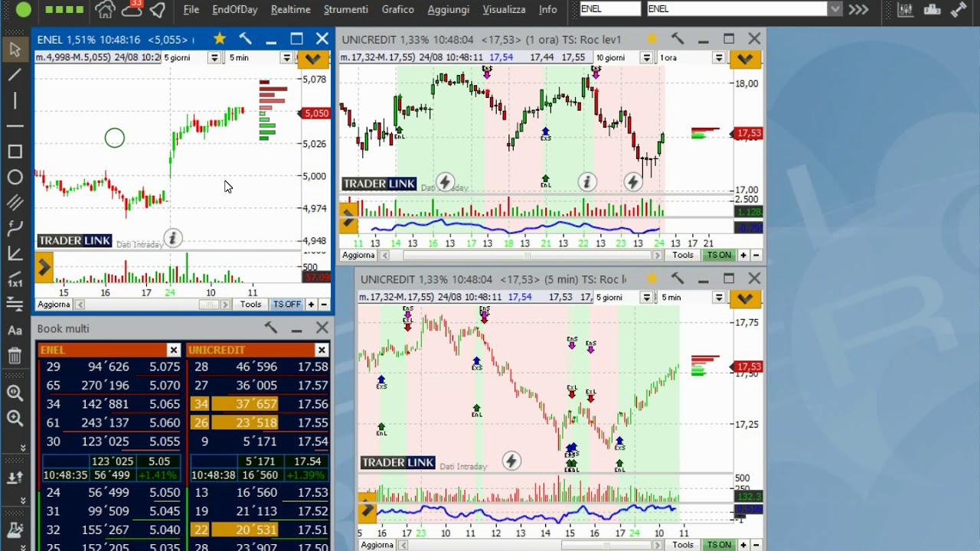The width and height of the screenshot is (980, 551).
Task: Expand ENEL indicator panel with orange arrow
Action: coord(44,267)
